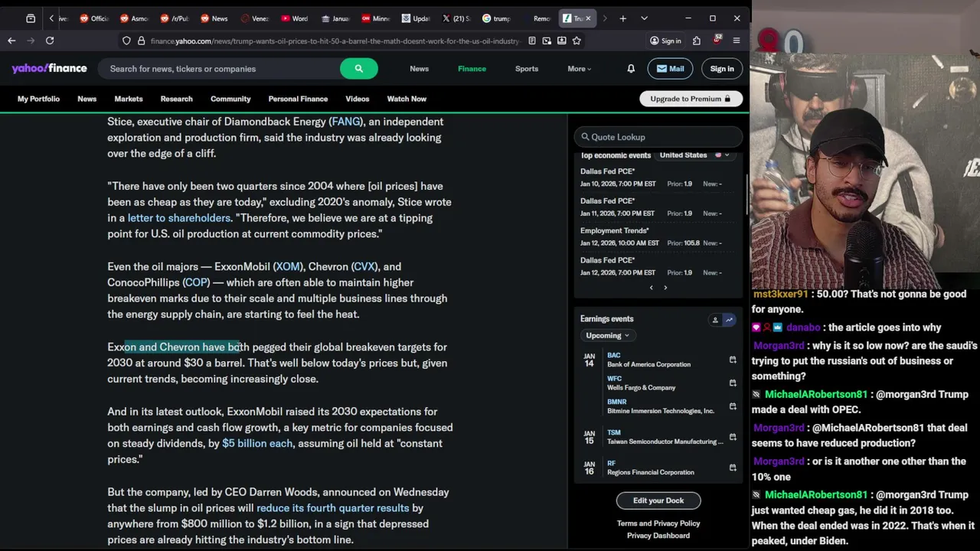Screen dimensions: 980x551
Task: Open the CVX ticker link
Action: pyautogui.click(x=364, y=266)
